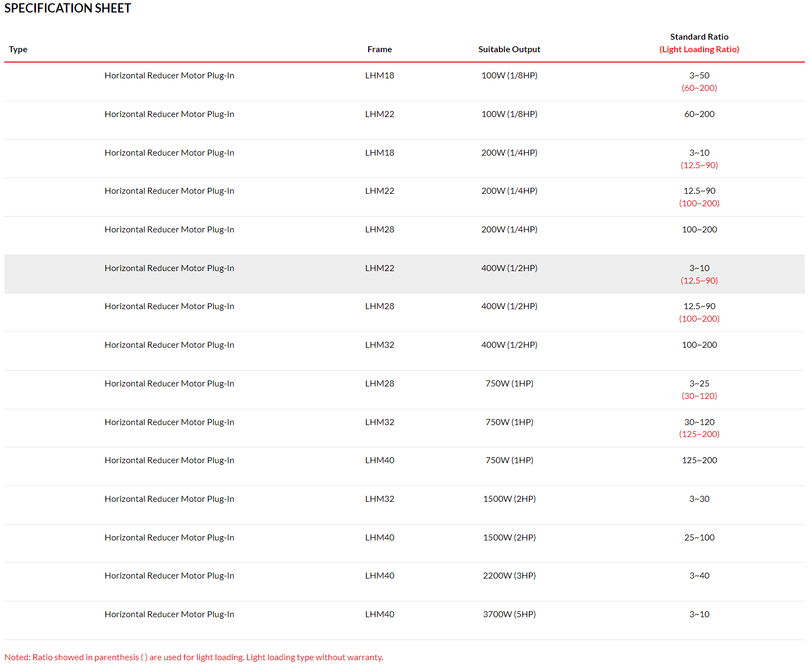
Task: Select LHM28 frame in the 750W row
Action: (x=380, y=384)
